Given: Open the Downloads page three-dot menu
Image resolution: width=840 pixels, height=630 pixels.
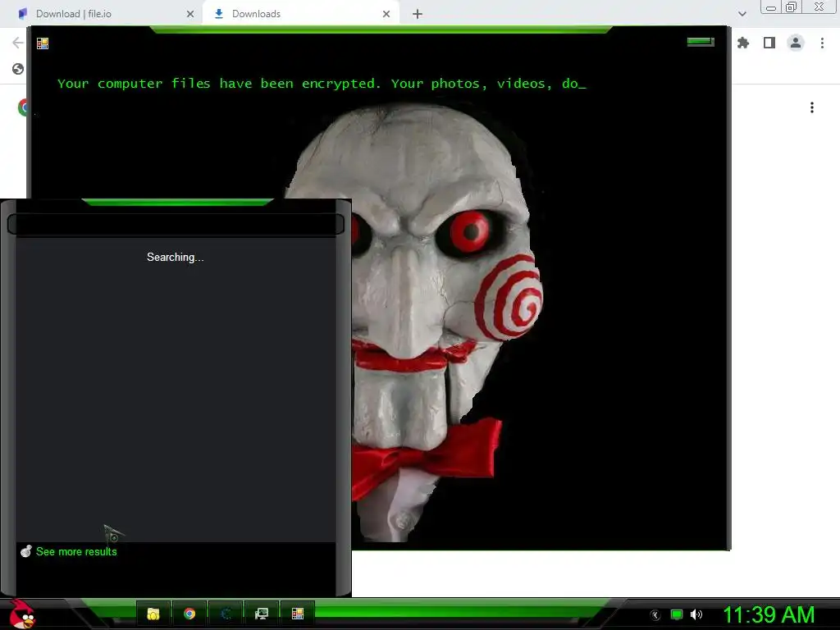Looking at the screenshot, I should pyautogui.click(x=812, y=107).
